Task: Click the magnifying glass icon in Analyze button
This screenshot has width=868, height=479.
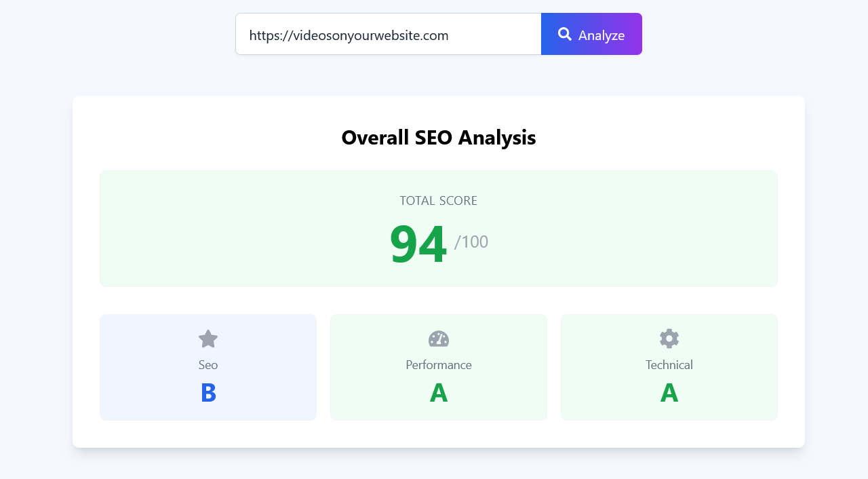Action: click(564, 34)
